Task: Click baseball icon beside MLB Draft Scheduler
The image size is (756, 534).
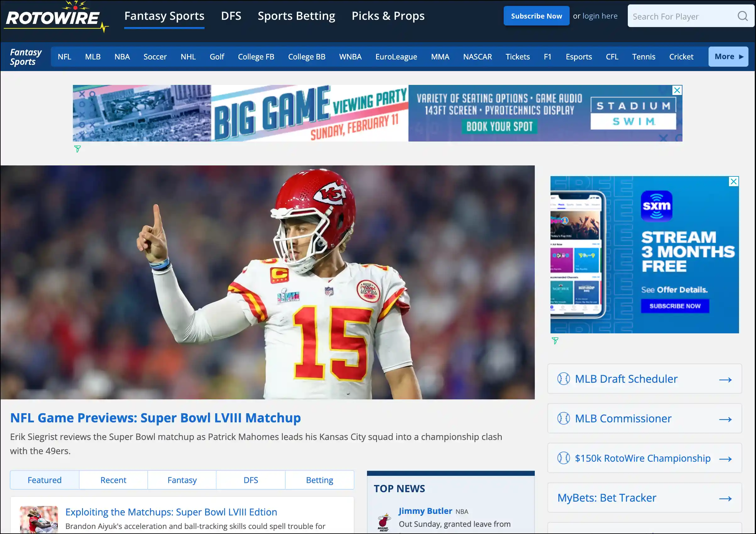Action: tap(563, 379)
